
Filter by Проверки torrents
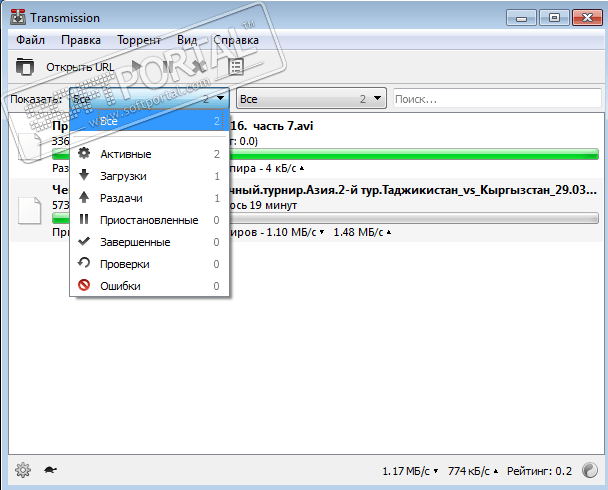[x=150, y=264]
